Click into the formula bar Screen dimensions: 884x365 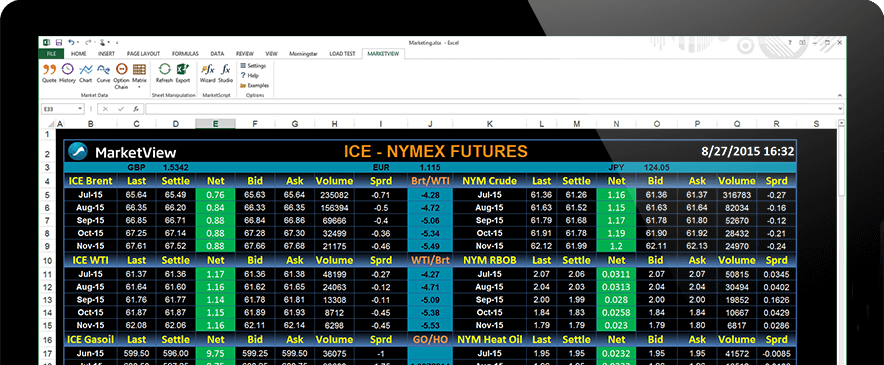click(x=490, y=109)
